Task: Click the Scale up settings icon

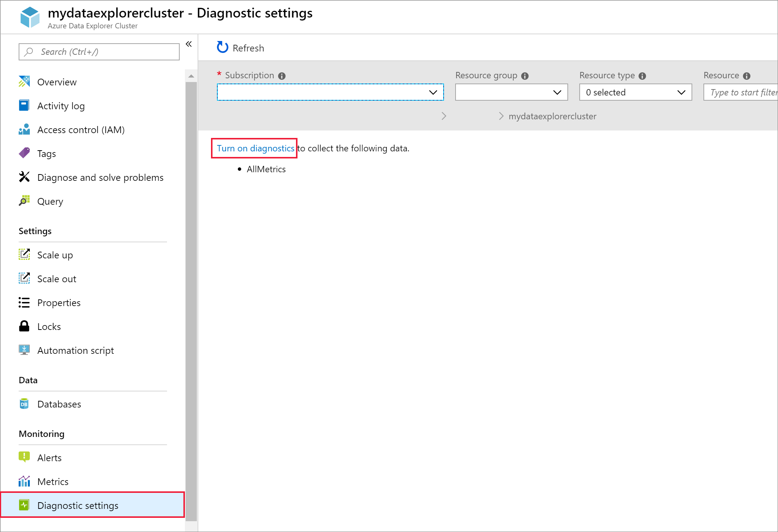Action: (23, 255)
